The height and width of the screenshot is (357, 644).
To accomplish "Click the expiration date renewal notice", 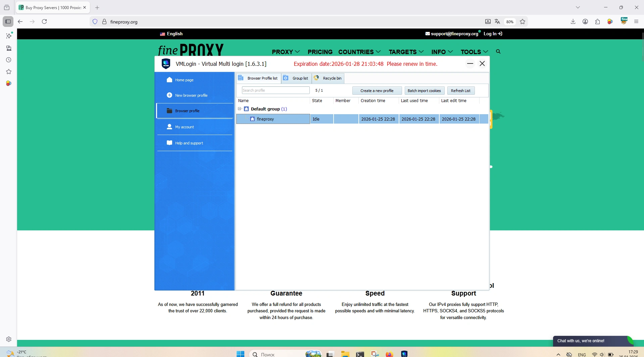I will 365,64.
